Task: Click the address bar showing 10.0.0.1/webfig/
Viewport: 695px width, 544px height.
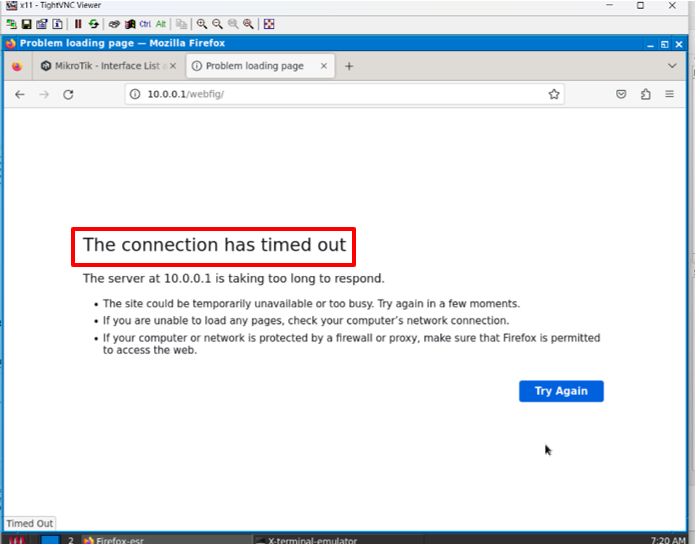Action: [x=340, y=94]
